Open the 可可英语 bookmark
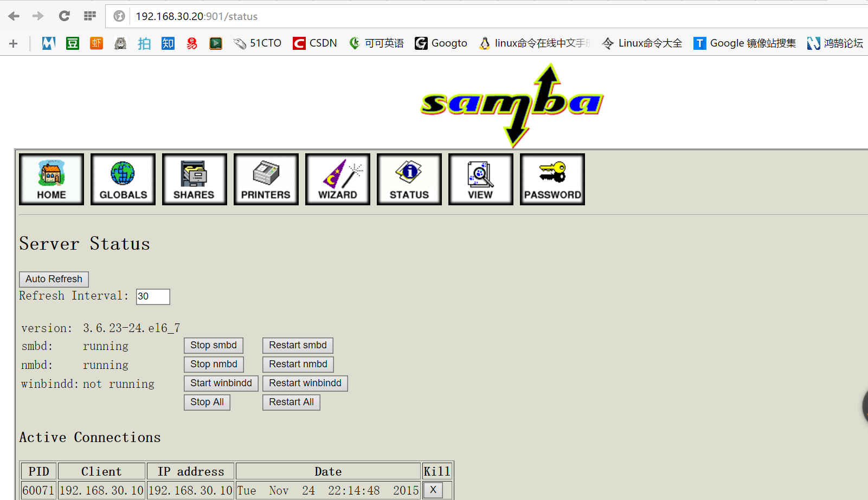The image size is (868, 500). click(x=376, y=43)
